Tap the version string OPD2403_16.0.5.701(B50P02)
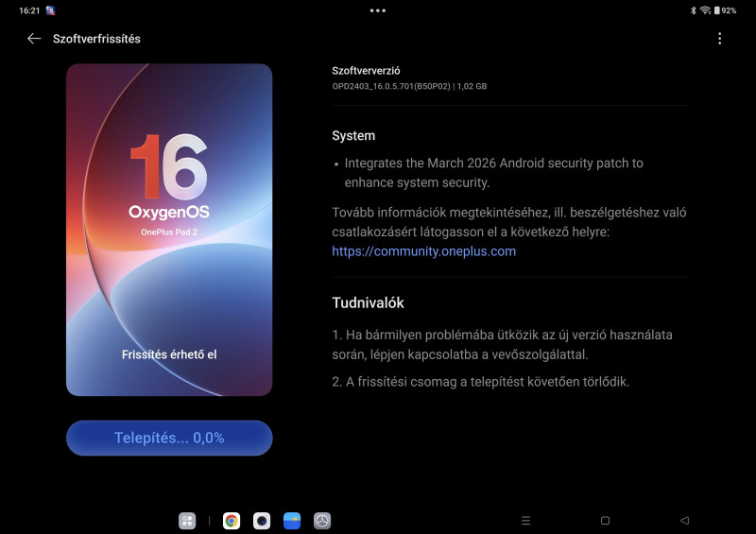The image size is (756, 534). point(391,86)
